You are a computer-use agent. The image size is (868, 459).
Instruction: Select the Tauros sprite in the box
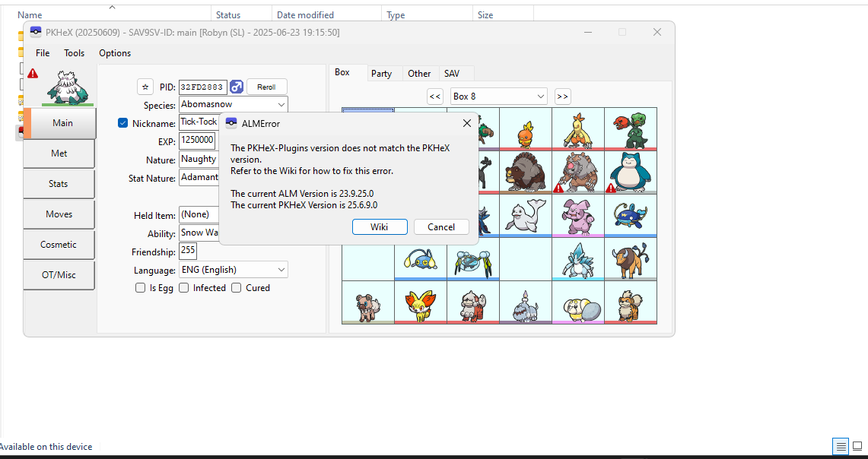coord(630,259)
